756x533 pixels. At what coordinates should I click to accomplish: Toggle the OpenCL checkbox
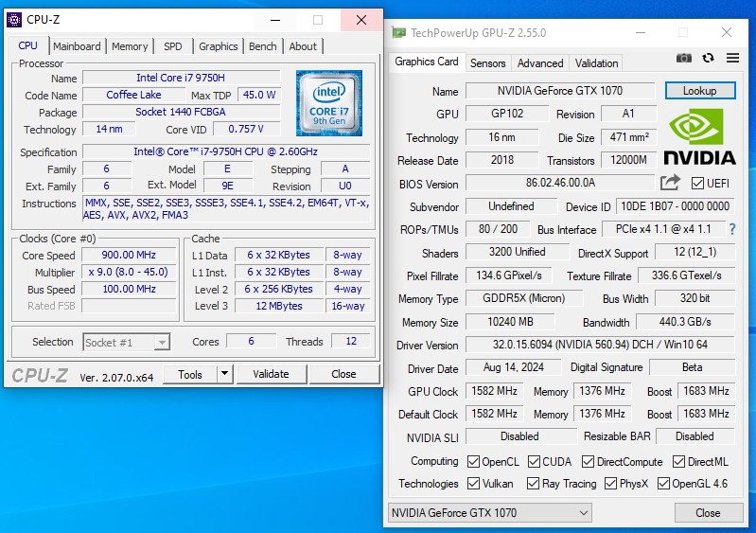tap(473, 462)
